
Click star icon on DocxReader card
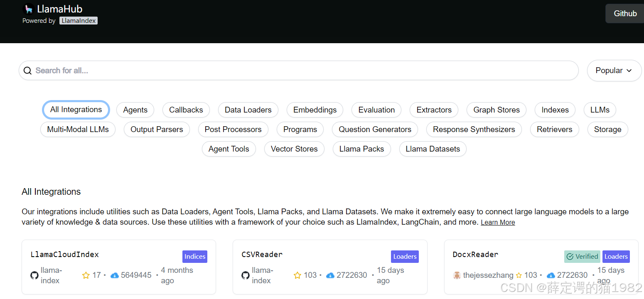coord(519,275)
